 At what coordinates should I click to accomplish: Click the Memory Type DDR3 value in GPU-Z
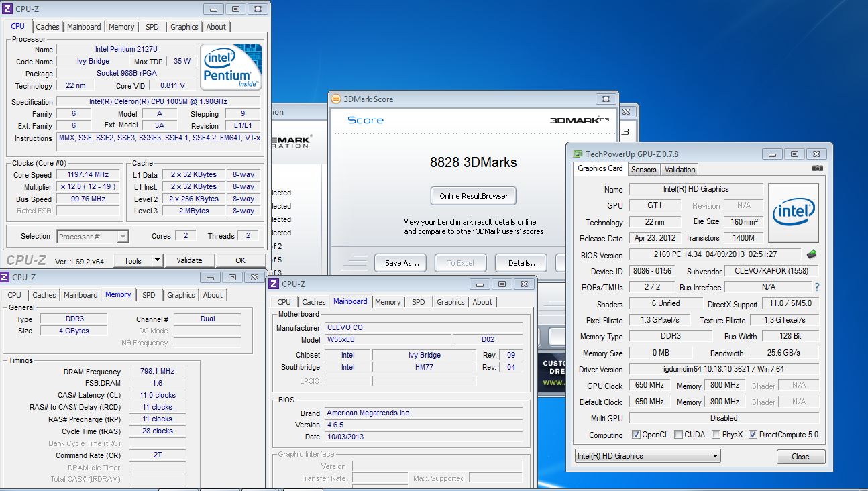point(670,336)
